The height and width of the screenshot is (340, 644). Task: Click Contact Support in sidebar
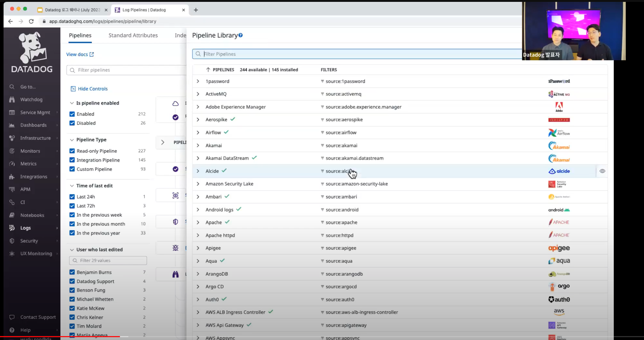[38, 317]
